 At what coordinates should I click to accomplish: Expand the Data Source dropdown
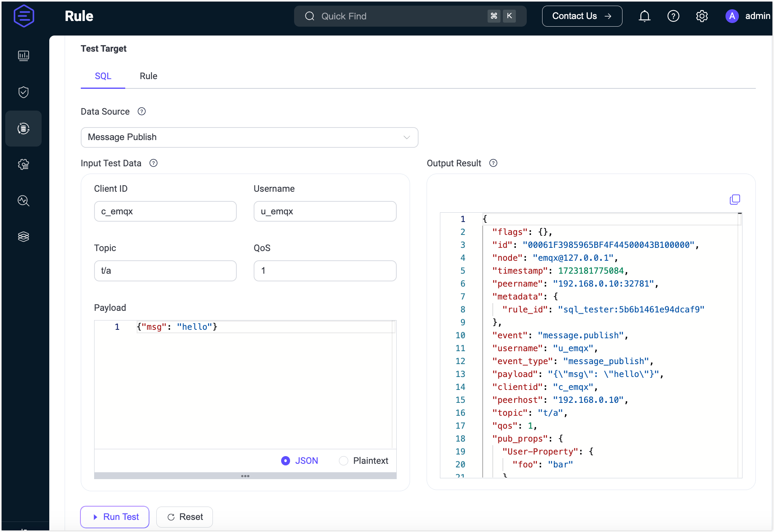tap(249, 137)
